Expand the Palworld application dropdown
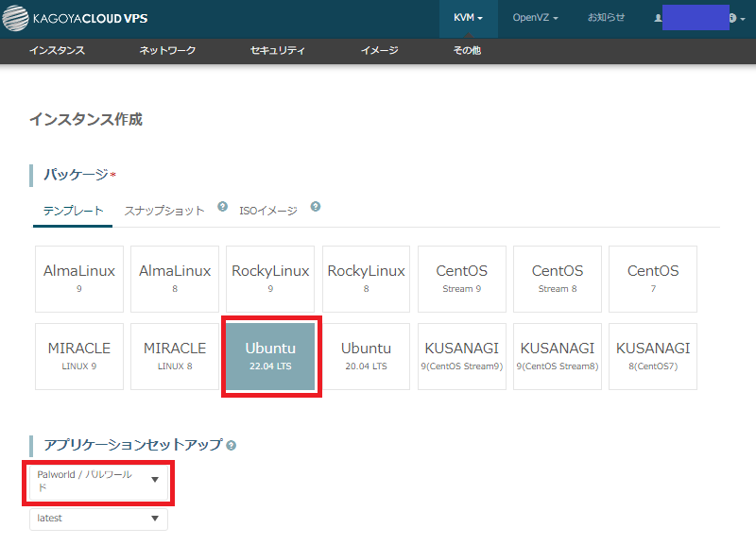 [x=99, y=481]
